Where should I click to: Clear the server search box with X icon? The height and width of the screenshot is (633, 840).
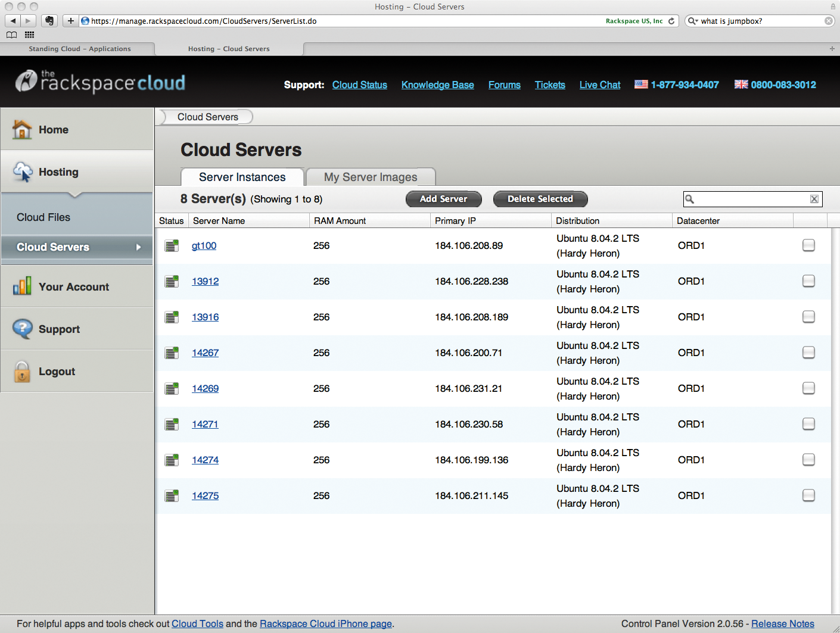[814, 199]
